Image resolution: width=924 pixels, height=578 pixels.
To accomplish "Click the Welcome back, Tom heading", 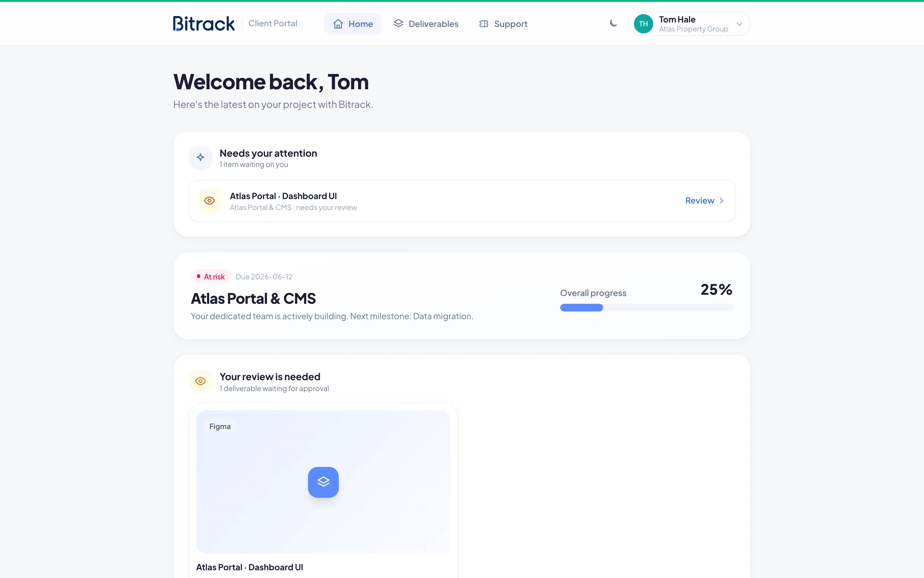I will [271, 82].
